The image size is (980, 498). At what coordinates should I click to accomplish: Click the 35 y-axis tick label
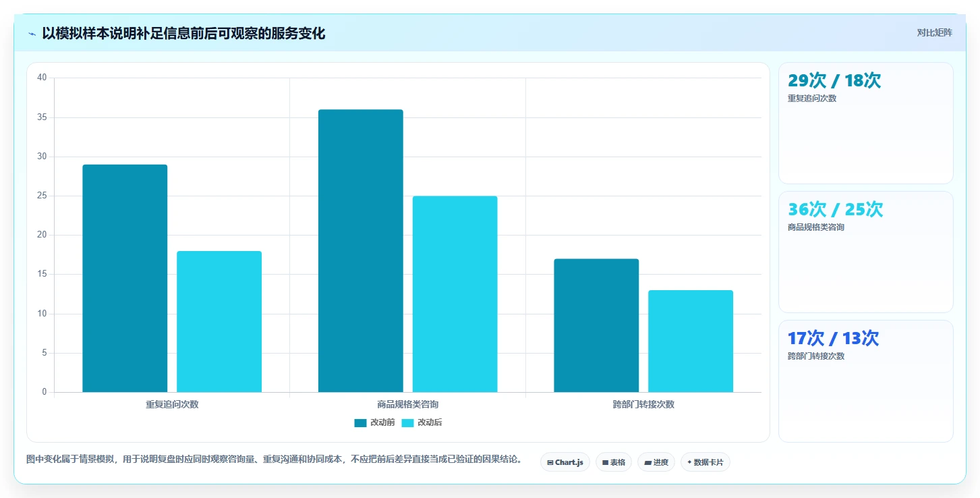42,117
